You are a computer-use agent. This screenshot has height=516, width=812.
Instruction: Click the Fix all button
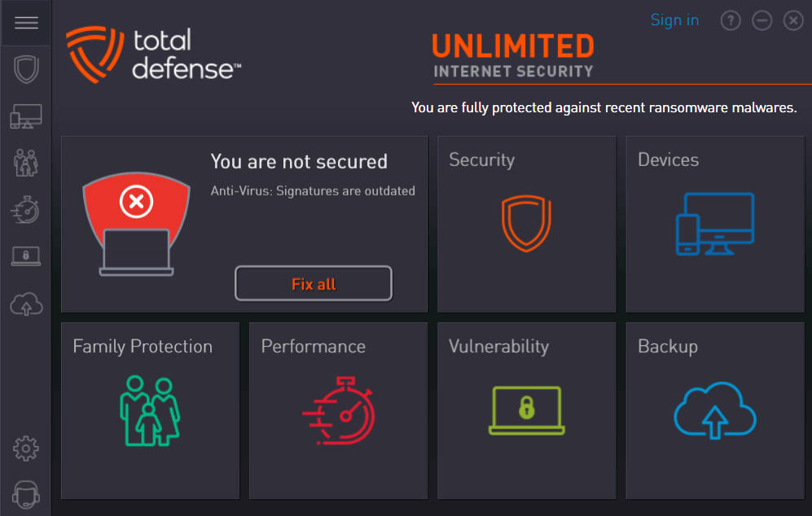click(x=314, y=283)
